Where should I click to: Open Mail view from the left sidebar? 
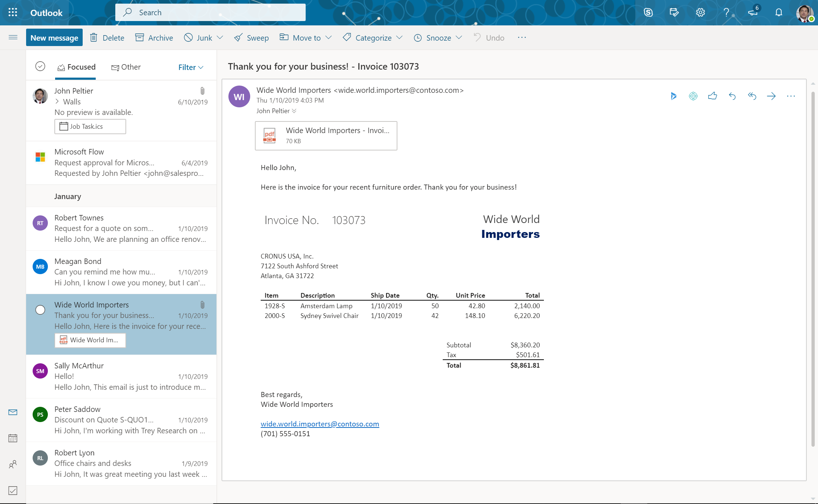click(13, 412)
